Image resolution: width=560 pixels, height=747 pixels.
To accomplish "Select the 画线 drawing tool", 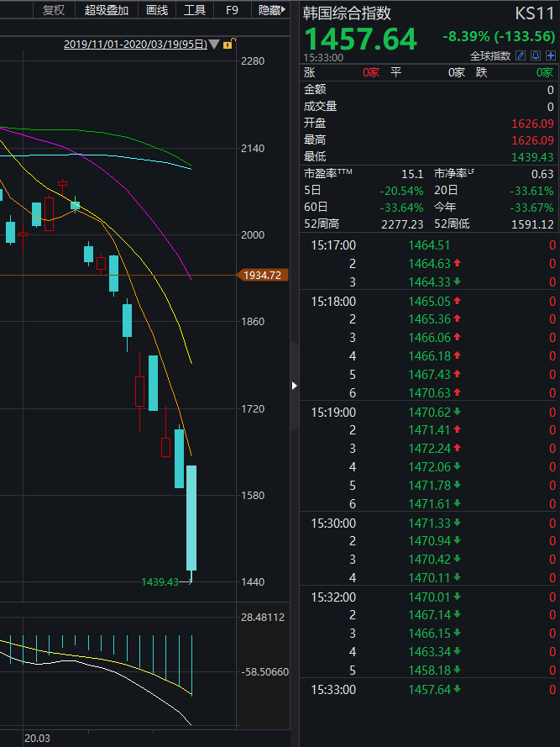I will 157,9.
